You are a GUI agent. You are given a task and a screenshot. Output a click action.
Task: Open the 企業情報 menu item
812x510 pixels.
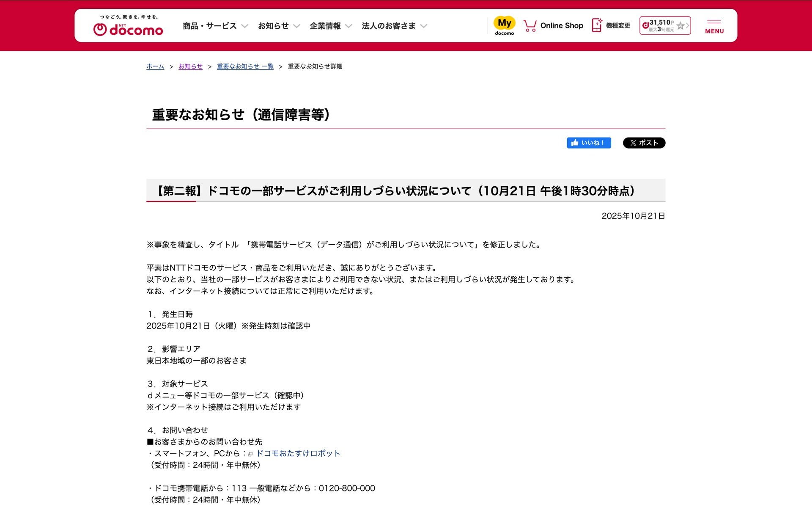(x=325, y=26)
